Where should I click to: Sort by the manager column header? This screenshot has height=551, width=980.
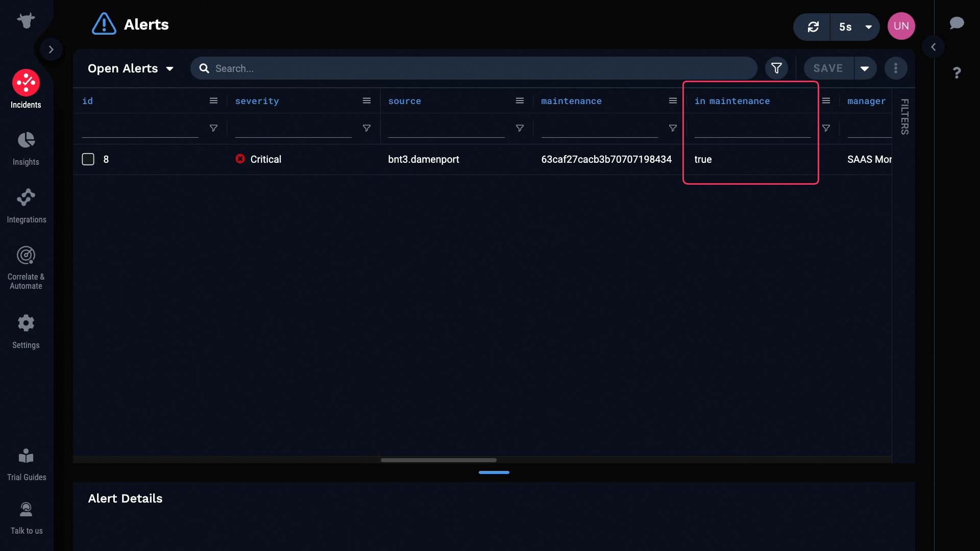(866, 101)
